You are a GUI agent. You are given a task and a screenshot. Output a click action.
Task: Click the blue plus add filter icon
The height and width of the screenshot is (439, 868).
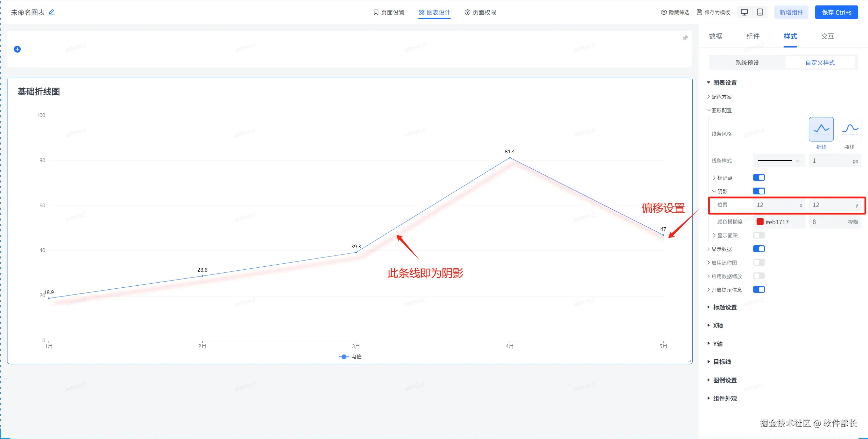[17, 49]
